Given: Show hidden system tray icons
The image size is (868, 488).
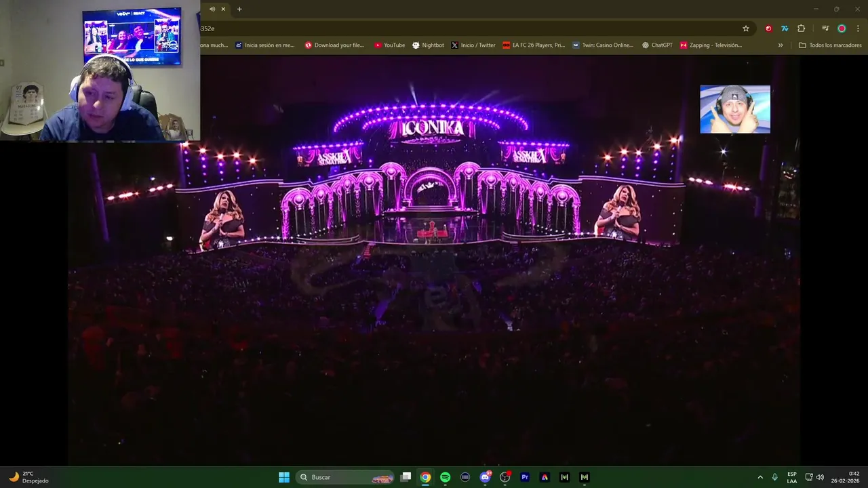Looking at the screenshot, I should (x=760, y=477).
